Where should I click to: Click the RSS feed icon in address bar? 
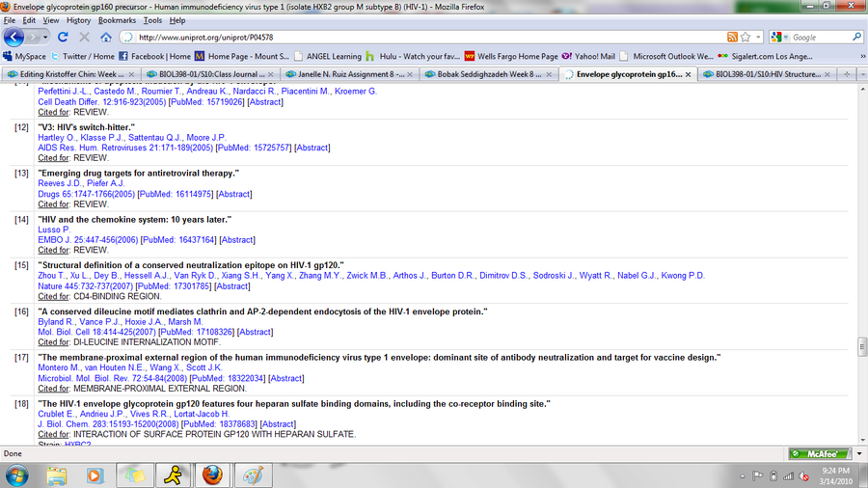pos(733,37)
